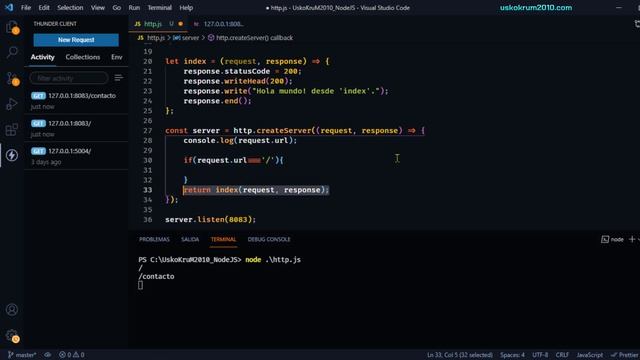Open the Manage gear icon
The width and height of the screenshot is (640, 360).
pos(12,336)
